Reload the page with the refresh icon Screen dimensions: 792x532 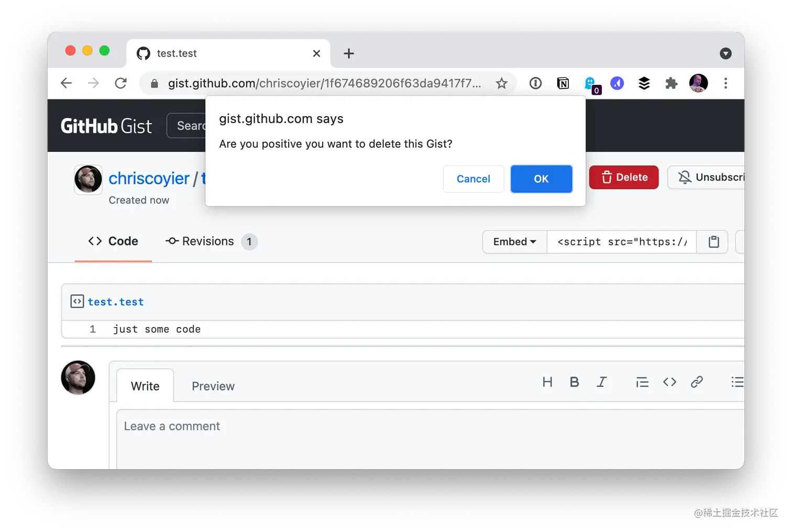point(121,83)
